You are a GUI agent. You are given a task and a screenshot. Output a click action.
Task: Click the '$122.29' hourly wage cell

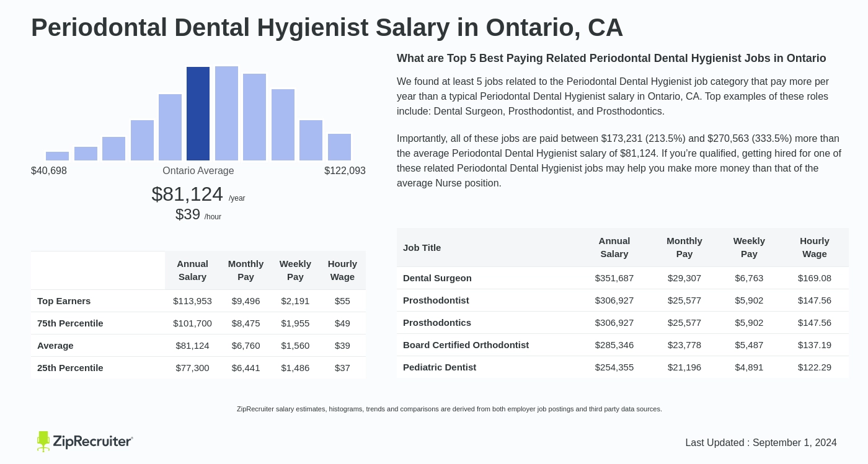[x=815, y=367]
